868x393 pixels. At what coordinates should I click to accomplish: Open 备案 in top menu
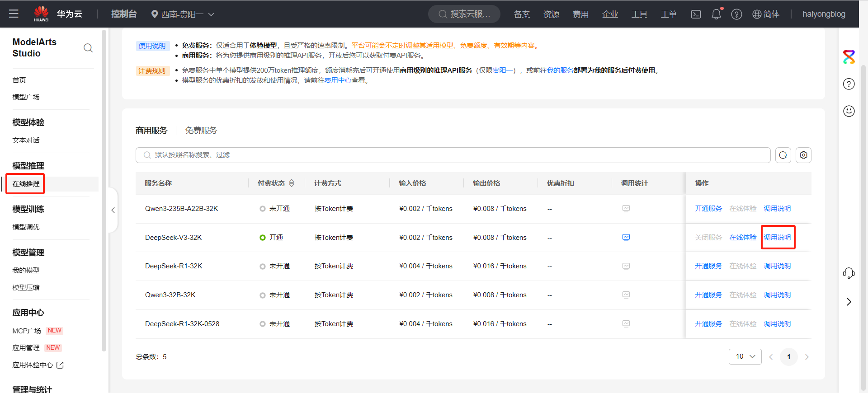pos(522,14)
